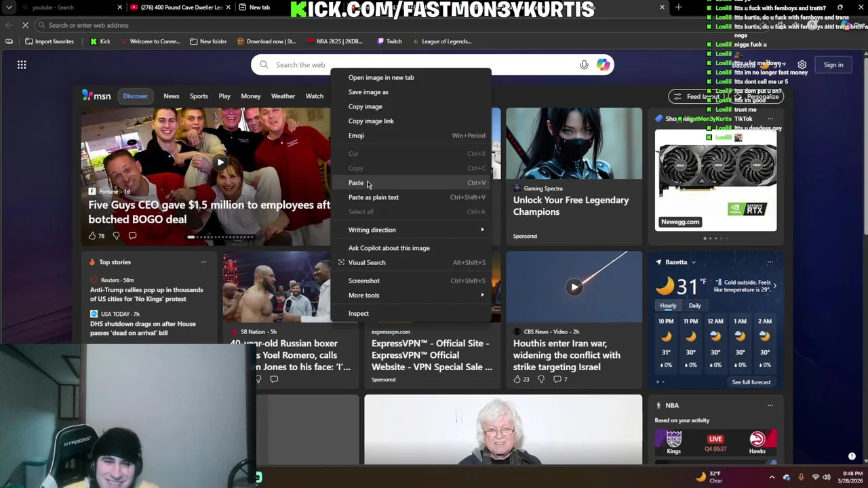
Task: Open the New folder bookmark
Action: [x=208, y=41]
